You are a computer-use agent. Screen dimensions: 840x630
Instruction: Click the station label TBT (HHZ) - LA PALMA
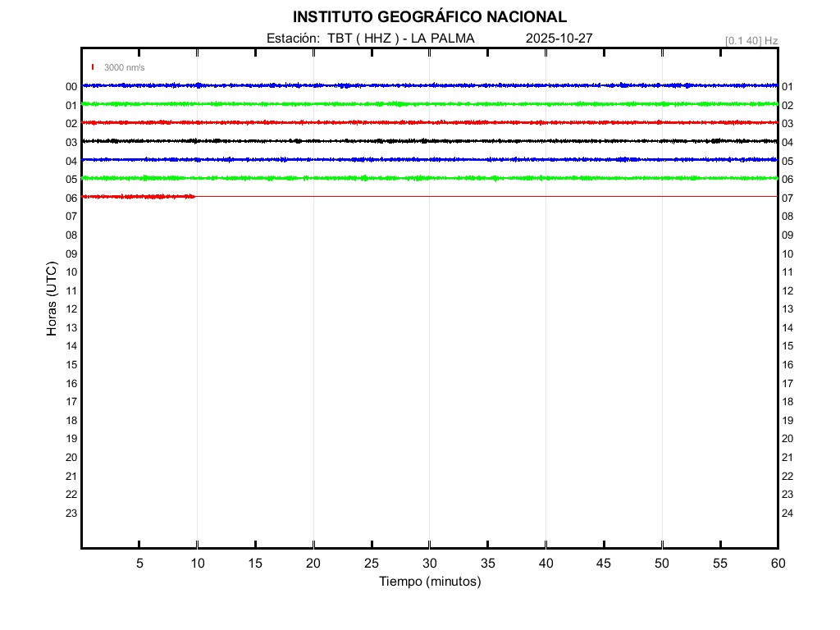pos(371,39)
